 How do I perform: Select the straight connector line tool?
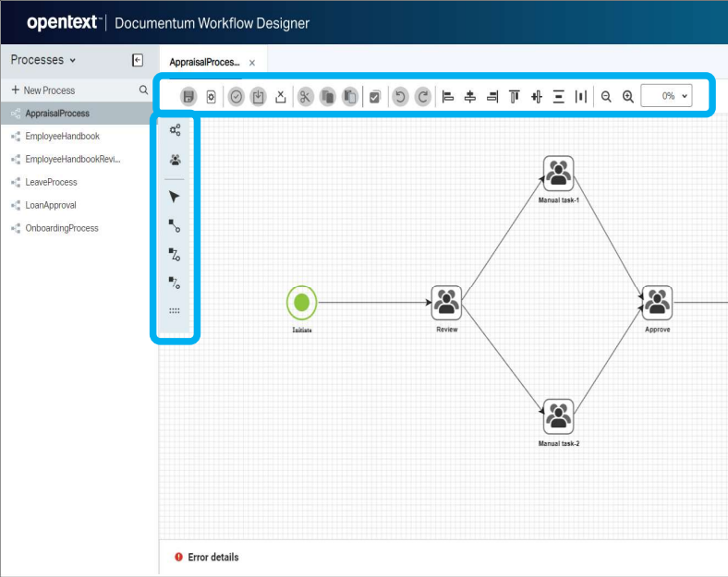click(175, 224)
